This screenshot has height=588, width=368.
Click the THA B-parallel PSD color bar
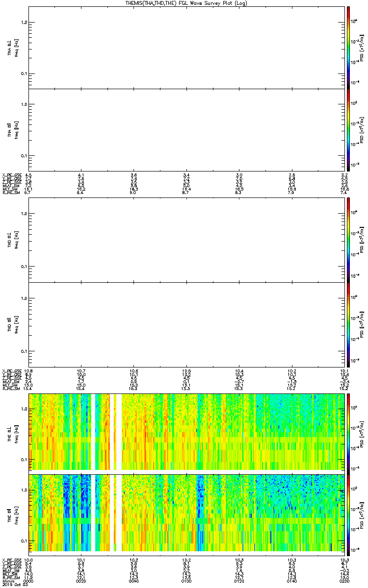click(x=348, y=129)
